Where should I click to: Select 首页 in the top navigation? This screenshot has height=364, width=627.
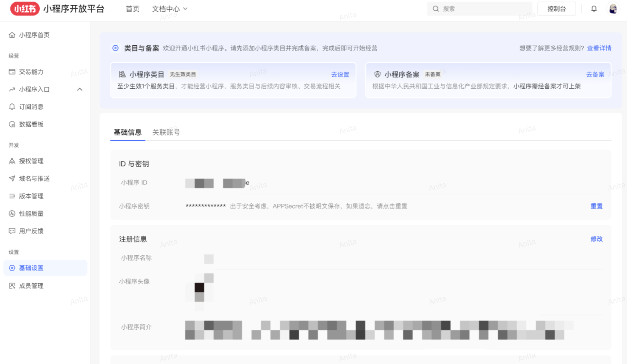click(x=132, y=9)
